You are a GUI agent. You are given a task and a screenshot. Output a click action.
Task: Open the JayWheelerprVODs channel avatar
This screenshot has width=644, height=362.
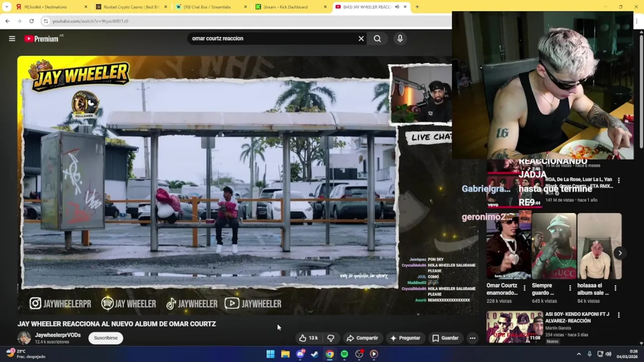coord(24,338)
